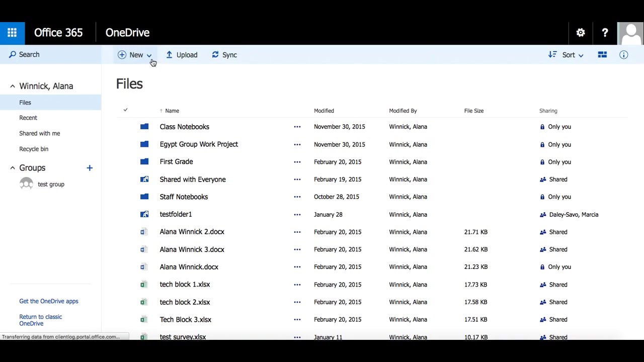
Task: Click Only you status for Staff Notebooks
Action: tap(559, 197)
